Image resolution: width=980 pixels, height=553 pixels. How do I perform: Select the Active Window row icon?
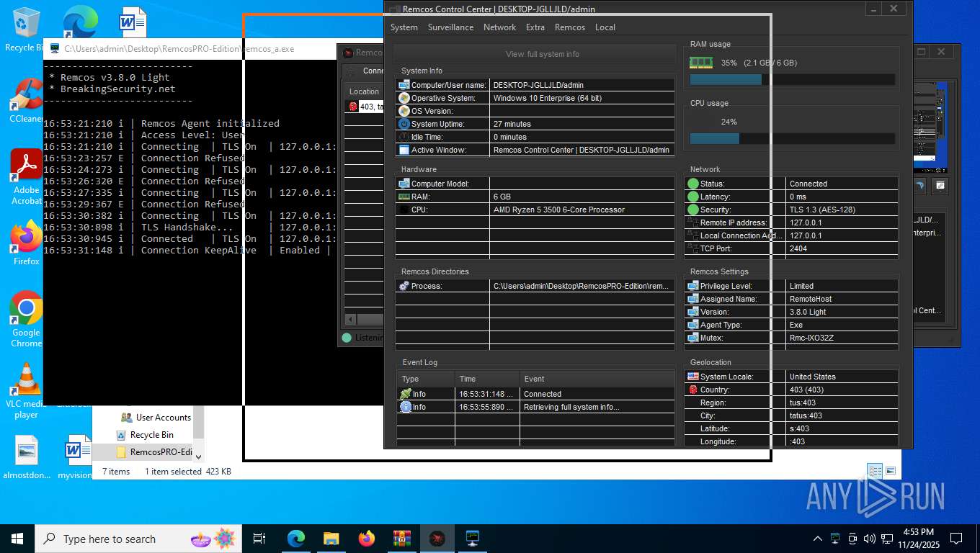click(x=404, y=150)
